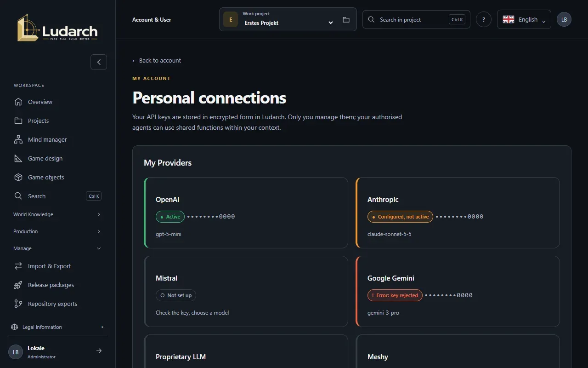Expand Legal Information
Viewport: 588px width, 368px height.
pos(57,327)
